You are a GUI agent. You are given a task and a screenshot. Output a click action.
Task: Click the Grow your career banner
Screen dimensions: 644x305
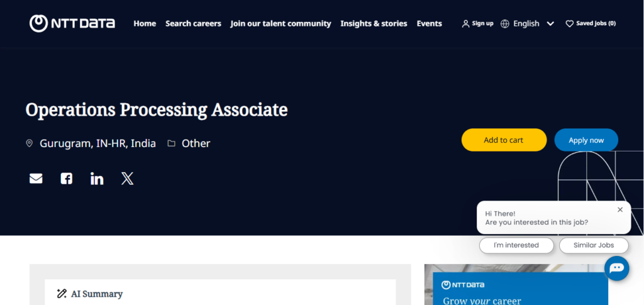pyautogui.click(x=516, y=284)
